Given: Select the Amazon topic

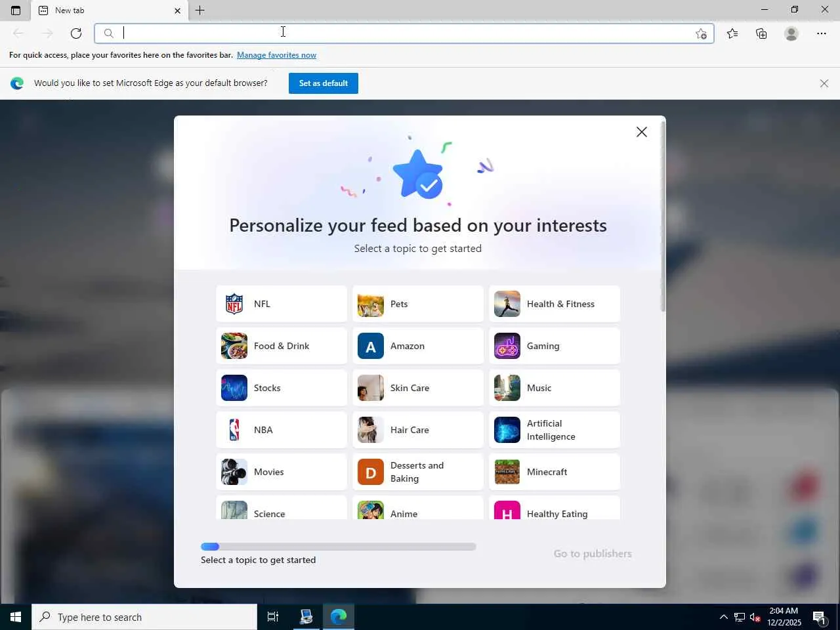Looking at the screenshot, I should click(x=418, y=346).
